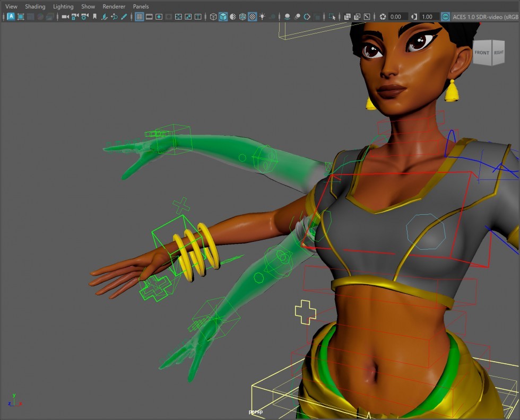This screenshot has height=420, width=520.
Task: Select the Grease Pencil tool icon
Action: coord(124,16)
